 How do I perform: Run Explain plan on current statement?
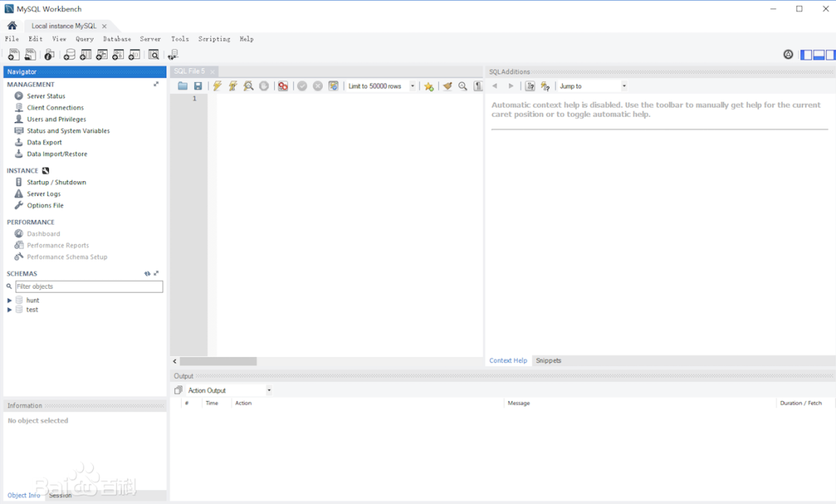point(248,86)
